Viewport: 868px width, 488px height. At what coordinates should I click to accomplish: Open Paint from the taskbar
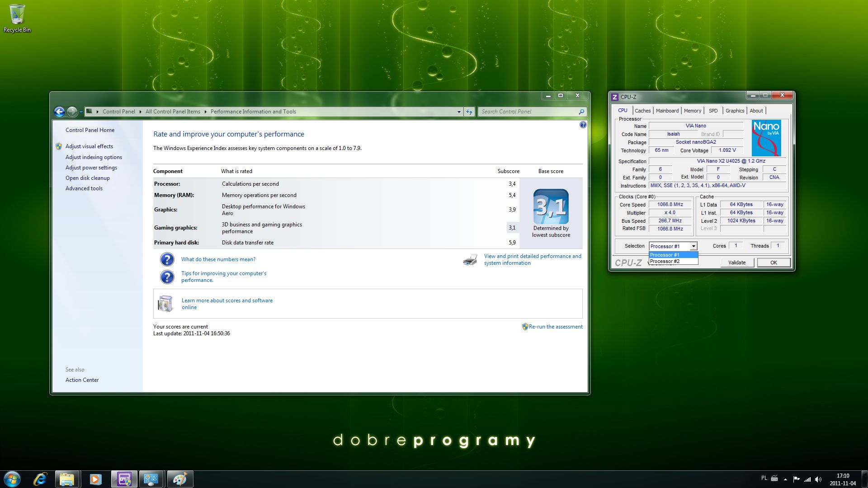[179, 479]
